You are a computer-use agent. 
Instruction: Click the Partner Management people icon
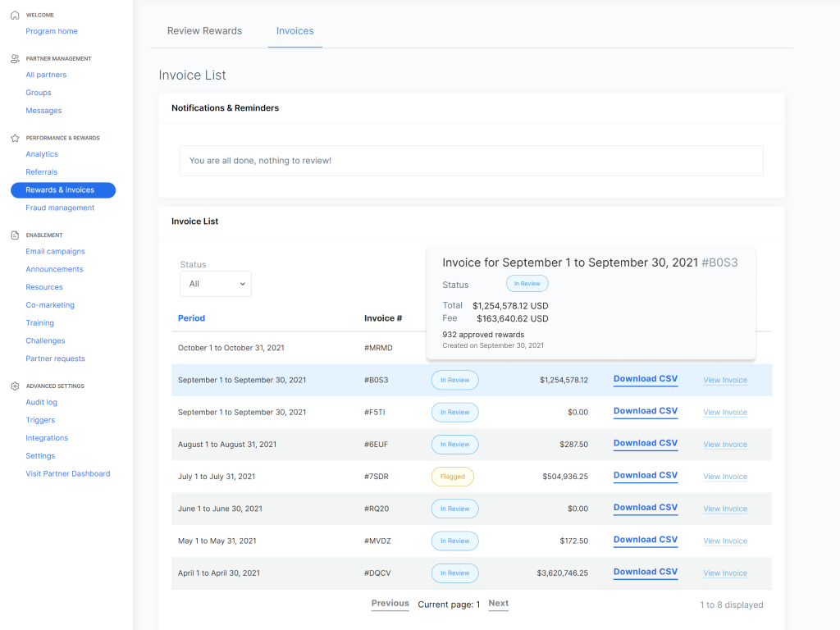[x=15, y=59]
